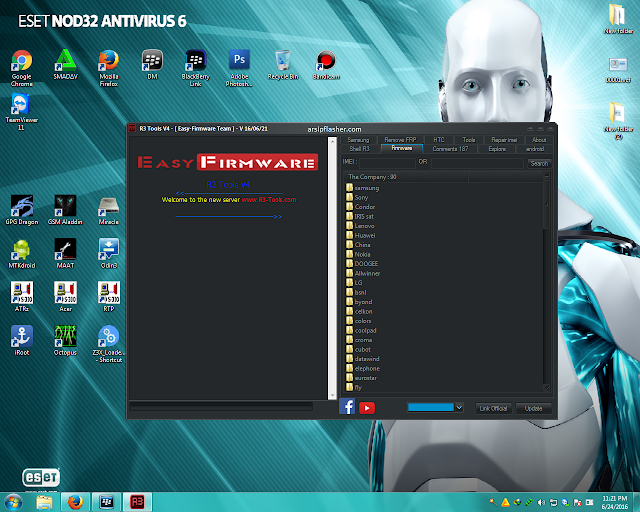Select the Lenovo firmware folder

(360, 226)
